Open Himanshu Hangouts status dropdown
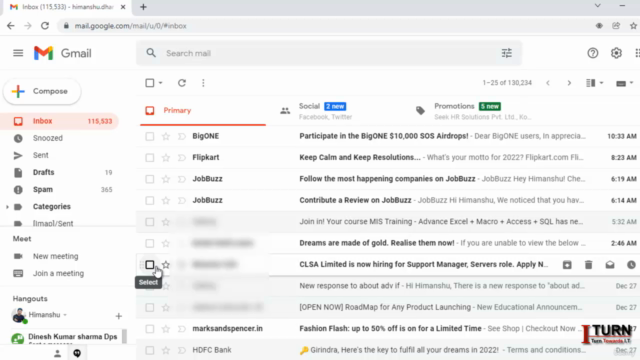The height and width of the screenshot is (360, 640). [x=65, y=315]
